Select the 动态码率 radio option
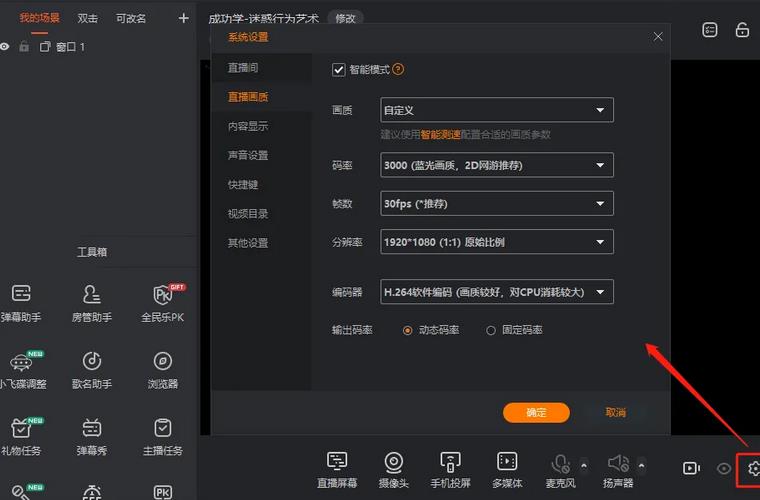The image size is (760, 500). [408, 330]
